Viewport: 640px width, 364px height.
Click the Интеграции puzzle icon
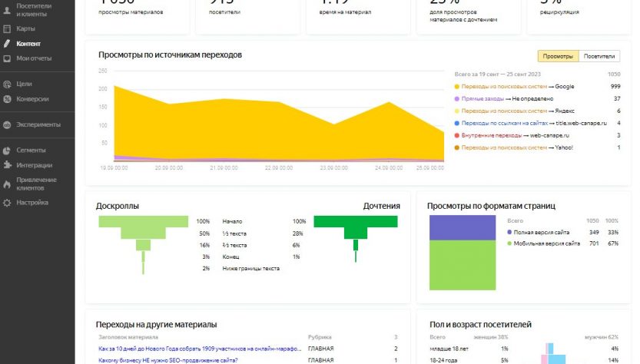7,165
